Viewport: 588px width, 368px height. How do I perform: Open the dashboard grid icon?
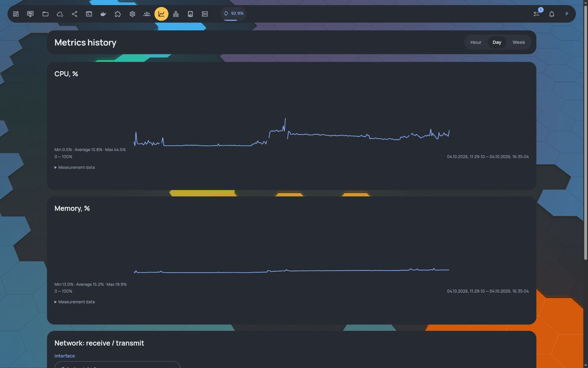16,14
